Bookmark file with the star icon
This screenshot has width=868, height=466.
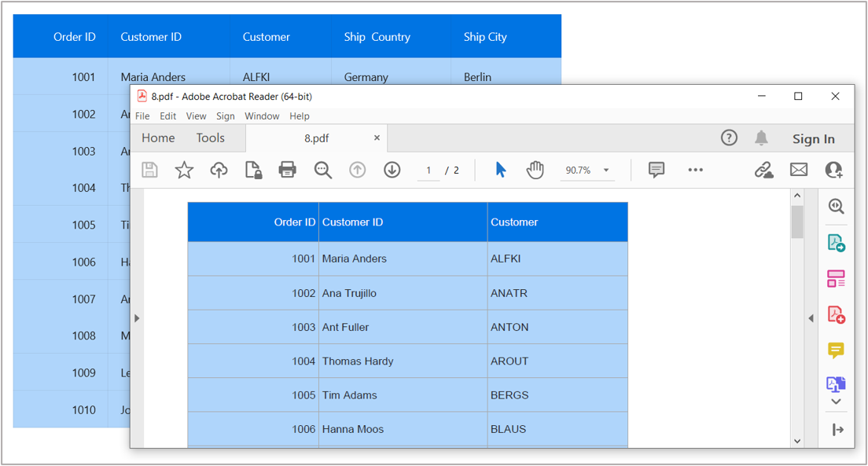point(184,170)
